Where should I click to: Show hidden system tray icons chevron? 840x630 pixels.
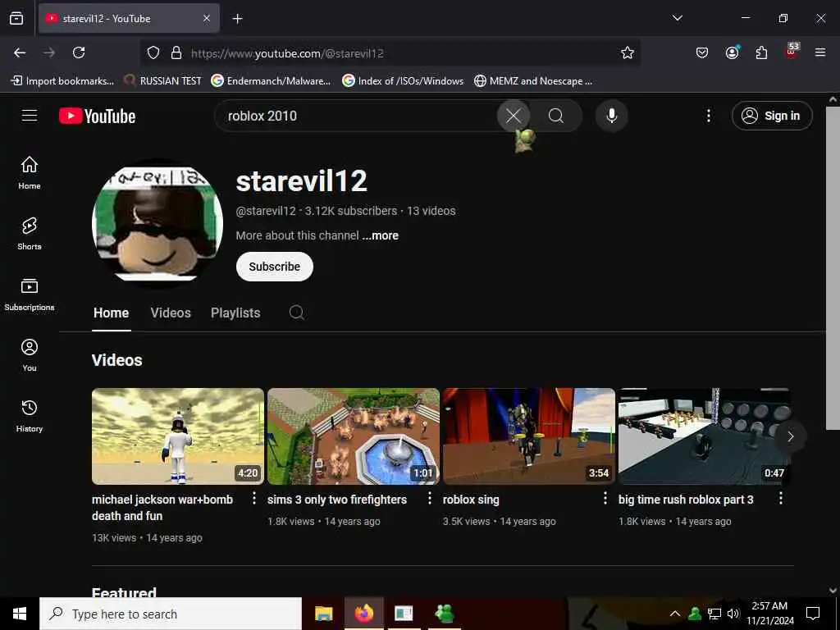coord(675,614)
